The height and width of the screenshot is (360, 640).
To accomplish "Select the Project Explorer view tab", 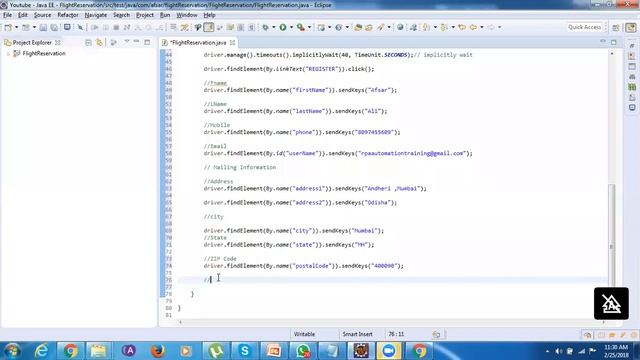I will [32, 42].
